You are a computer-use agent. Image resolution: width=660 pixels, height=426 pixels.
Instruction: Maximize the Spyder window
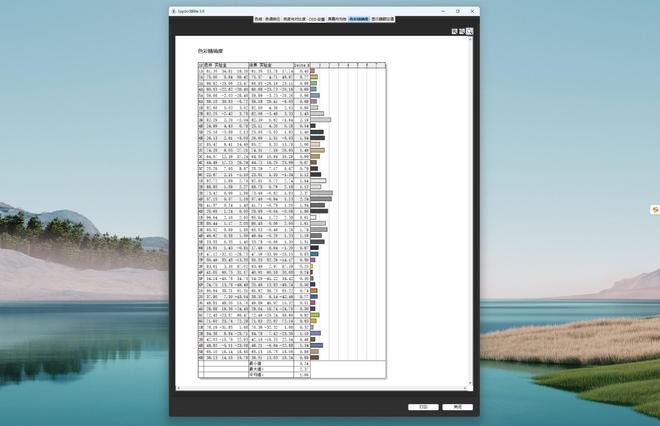[458, 11]
